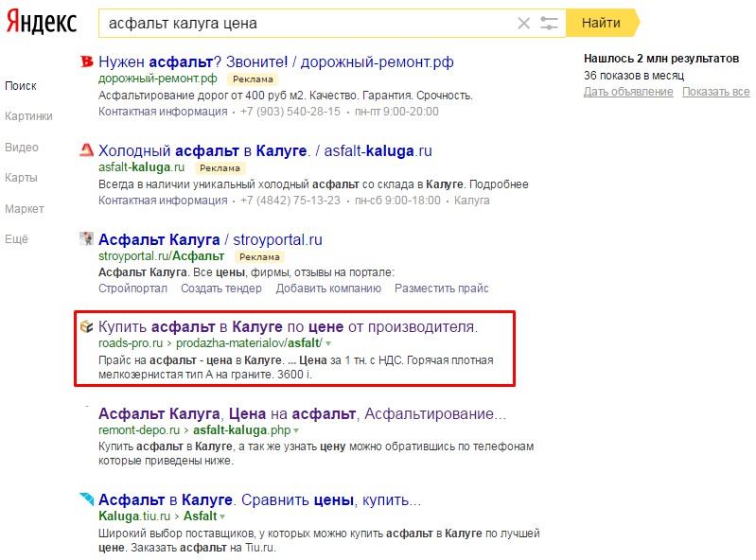The image size is (756, 560).
Task: Click green Kaluga.tiu.ru domain link
Action: pos(134,516)
